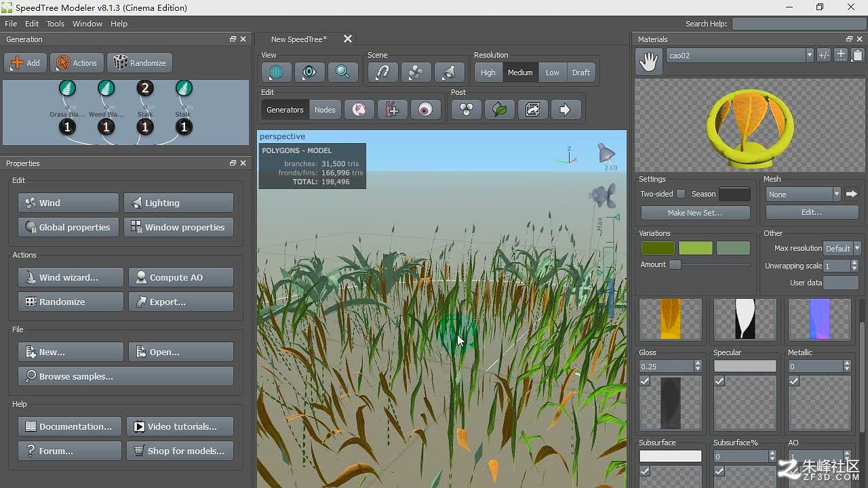
Task: Click the spotlight icon in Scene toolbar
Action: [449, 72]
